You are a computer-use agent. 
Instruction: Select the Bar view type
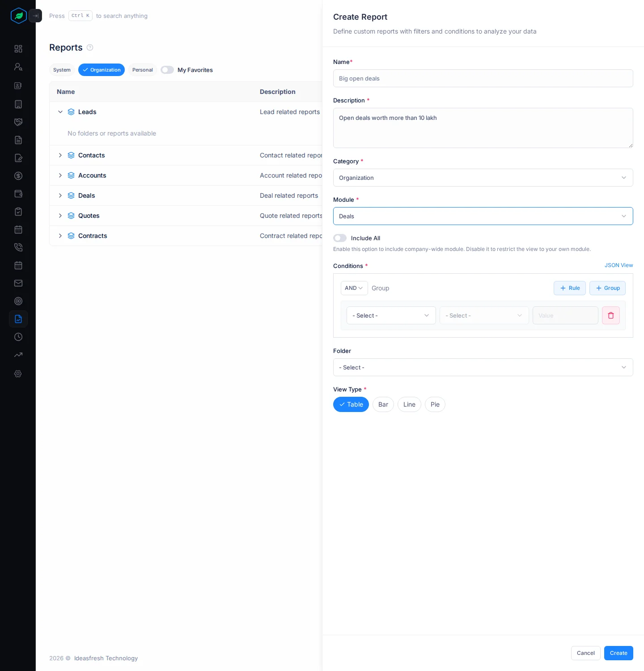[x=383, y=404]
